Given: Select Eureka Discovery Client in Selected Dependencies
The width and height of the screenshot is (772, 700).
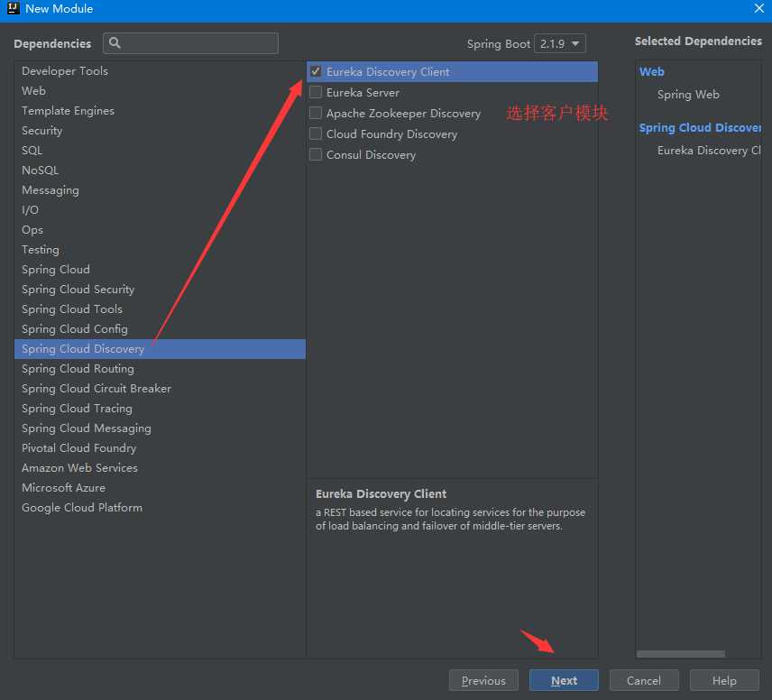Looking at the screenshot, I should [x=709, y=151].
